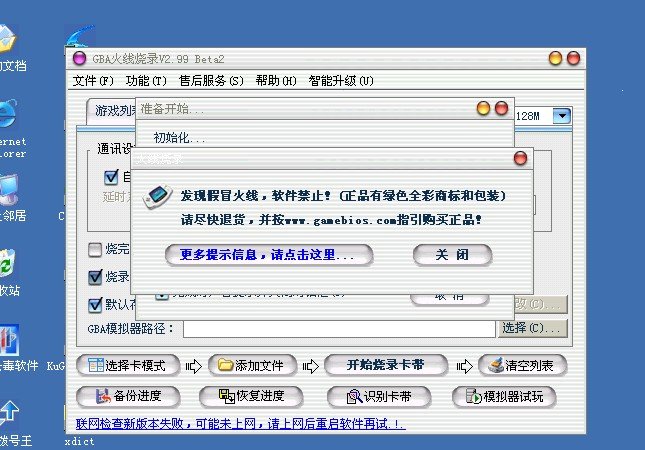Click the 准备开始... window title bar
The image size is (645, 450).
(325, 109)
